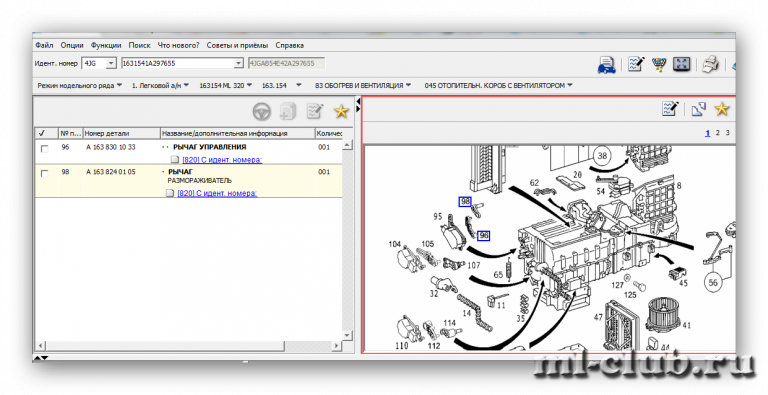Open the Поиск menu
The width and height of the screenshot is (768, 395).
140,45
